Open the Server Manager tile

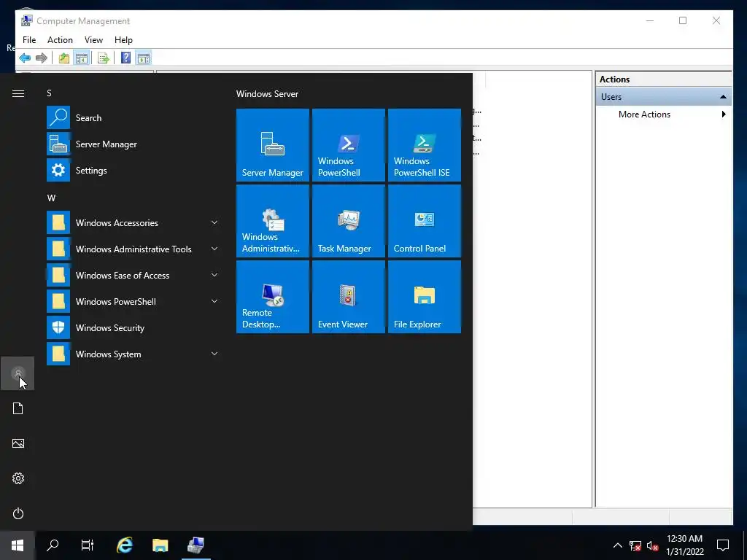click(273, 145)
